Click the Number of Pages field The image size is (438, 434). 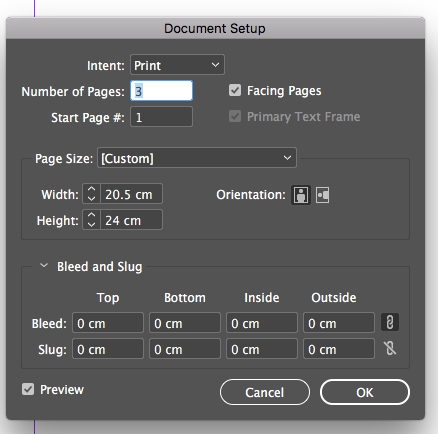(x=161, y=91)
